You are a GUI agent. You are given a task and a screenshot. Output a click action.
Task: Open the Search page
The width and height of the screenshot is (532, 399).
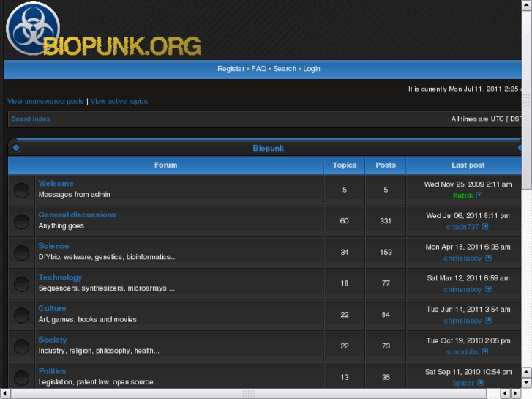pos(285,69)
